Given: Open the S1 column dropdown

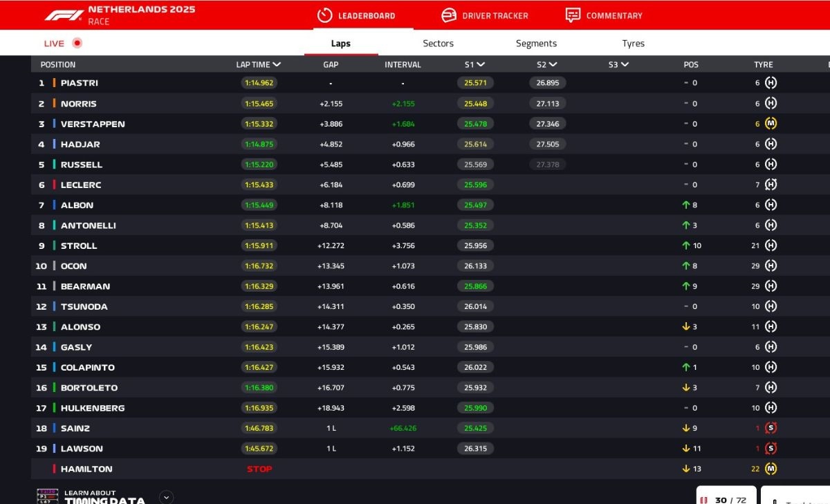Looking at the screenshot, I should coord(481,64).
